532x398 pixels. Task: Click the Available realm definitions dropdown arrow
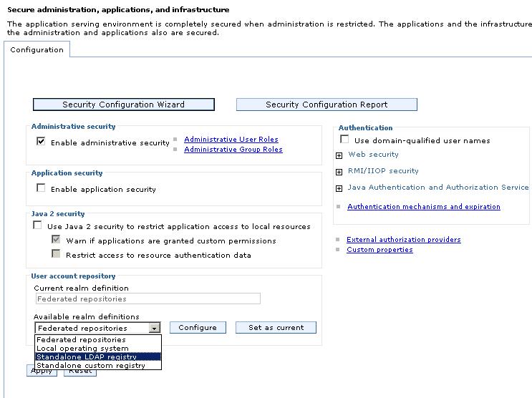tap(155, 328)
